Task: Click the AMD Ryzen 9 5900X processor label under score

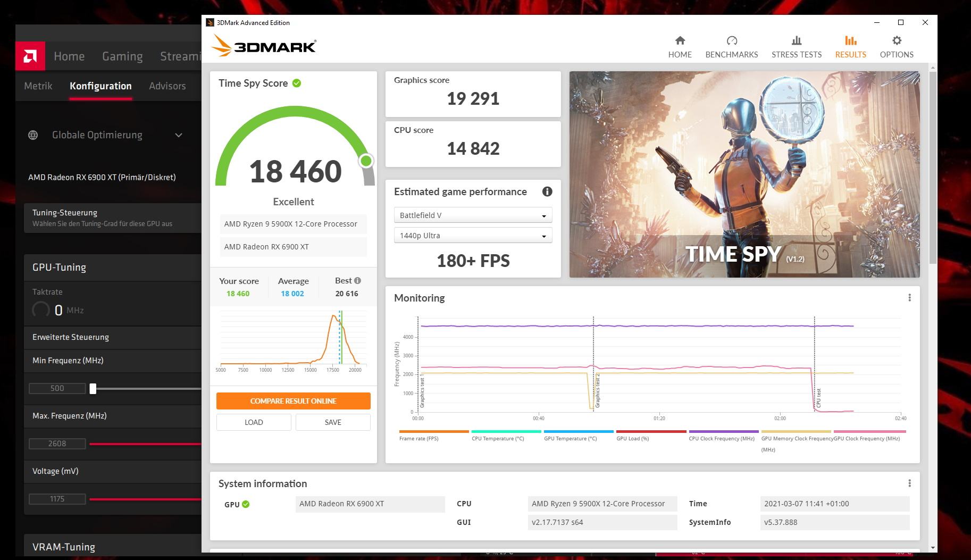Action: [x=294, y=224]
